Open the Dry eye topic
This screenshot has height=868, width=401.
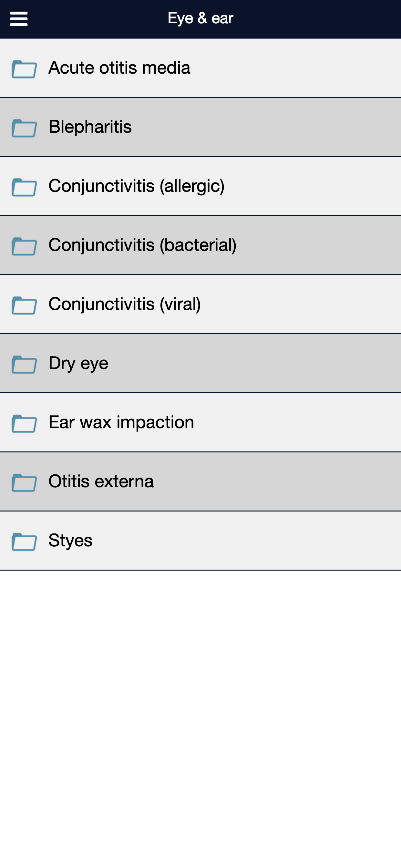[x=200, y=364]
